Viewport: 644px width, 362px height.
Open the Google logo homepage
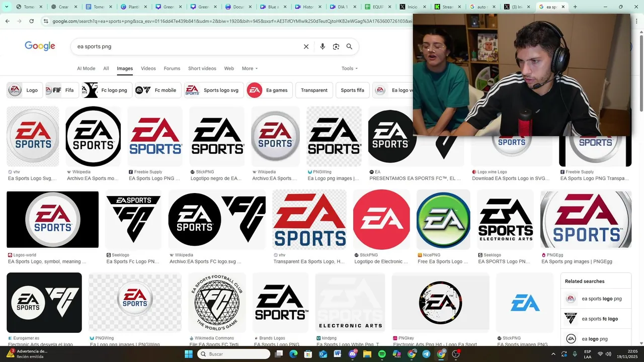pos(40,46)
